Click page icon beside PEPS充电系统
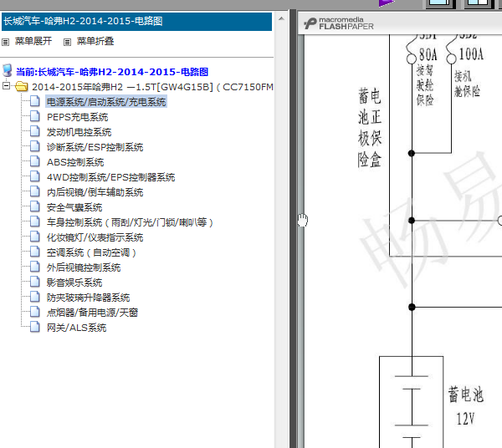 tap(34, 116)
